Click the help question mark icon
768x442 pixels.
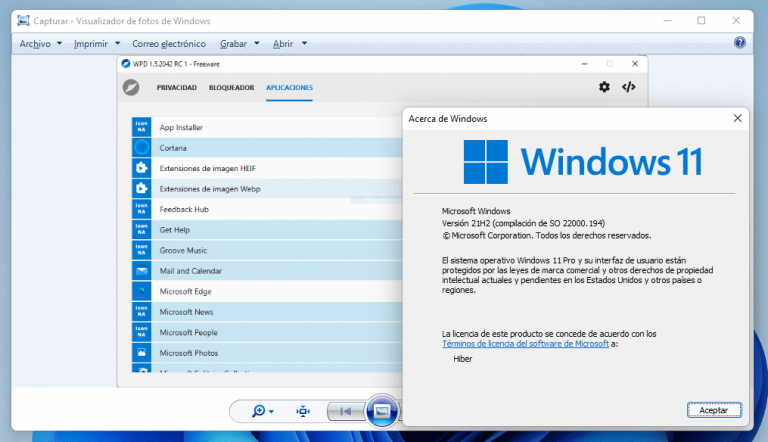click(739, 43)
